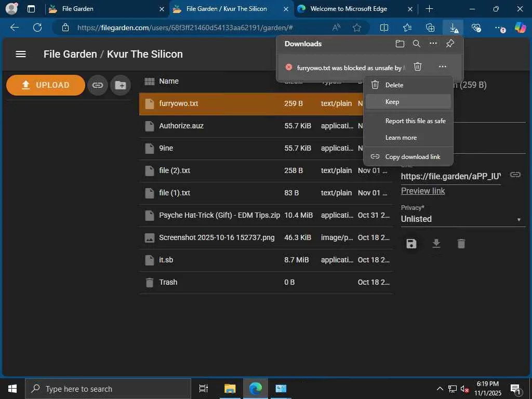532x399 pixels.
Task: Click the image icon next to Screenshot file
Action: pyautogui.click(x=149, y=238)
